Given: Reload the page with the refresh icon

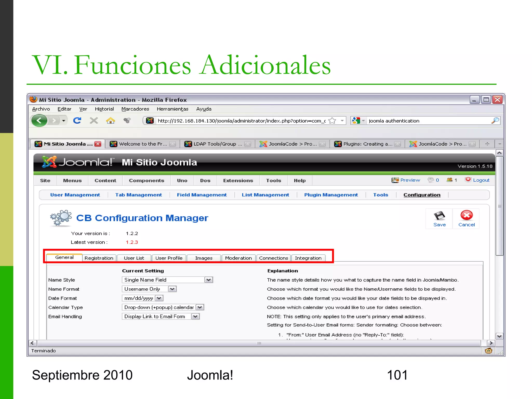Looking at the screenshot, I should tap(77, 121).
